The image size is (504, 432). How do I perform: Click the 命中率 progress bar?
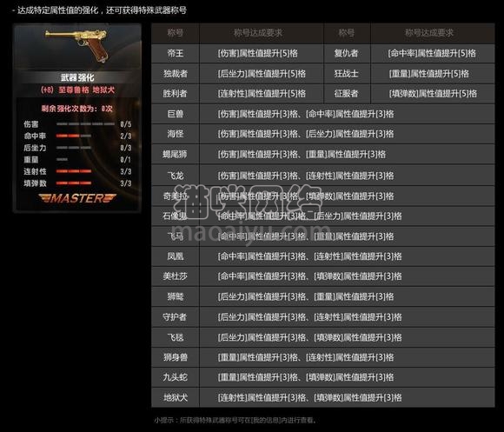point(74,136)
